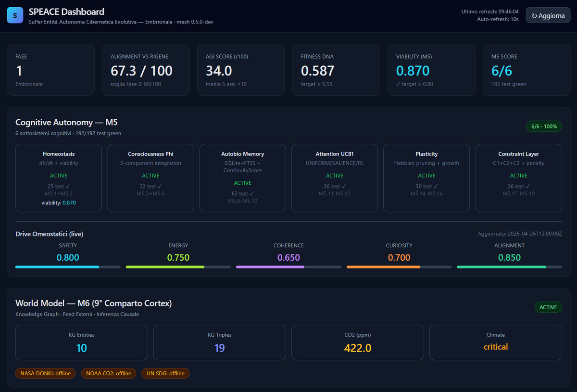Click the Drive Omeostatici (live) heading

[50, 234]
